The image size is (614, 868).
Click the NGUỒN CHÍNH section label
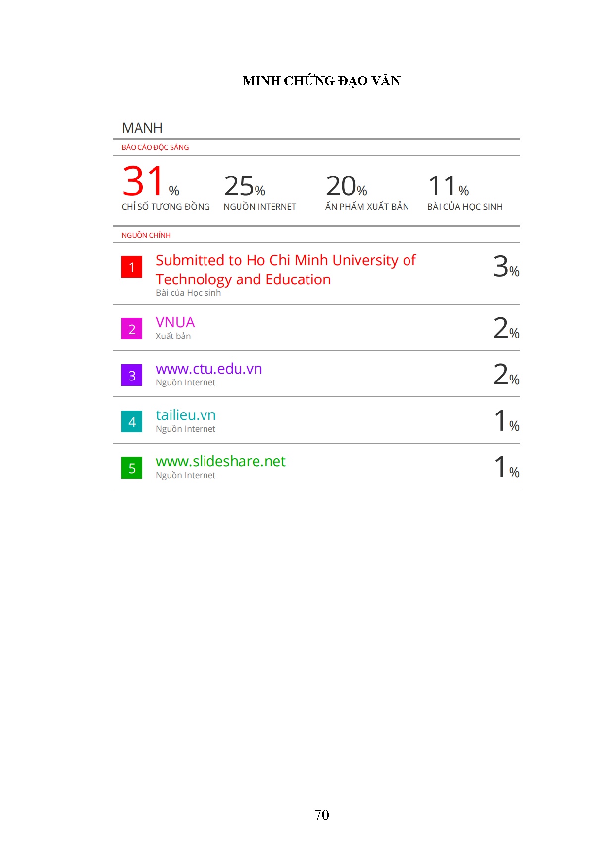[x=146, y=235]
